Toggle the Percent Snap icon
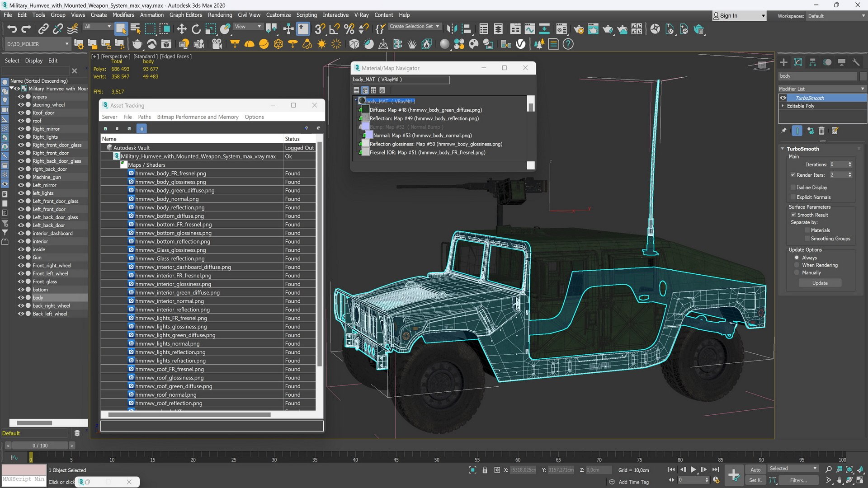Screen dimensions: 868x488 pyautogui.click(x=349, y=29)
